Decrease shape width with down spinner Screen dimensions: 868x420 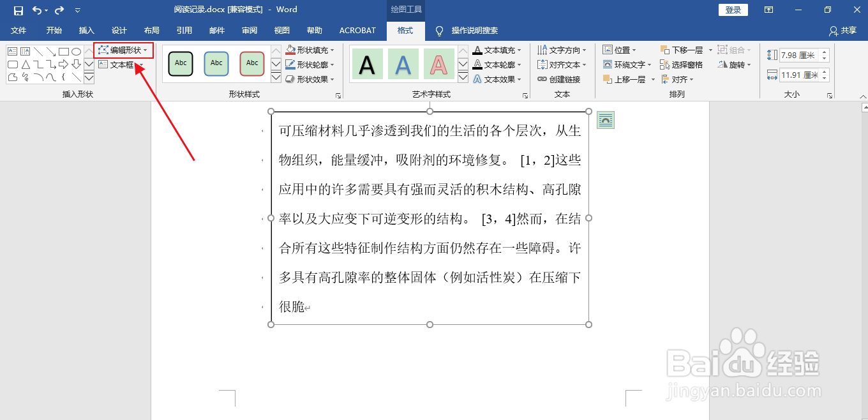(824, 78)
